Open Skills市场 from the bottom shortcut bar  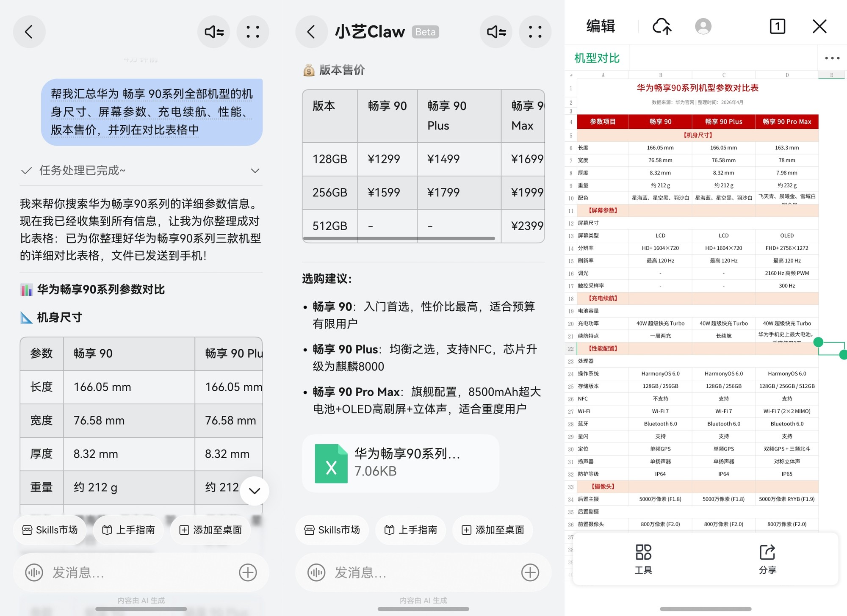point(50,530)
